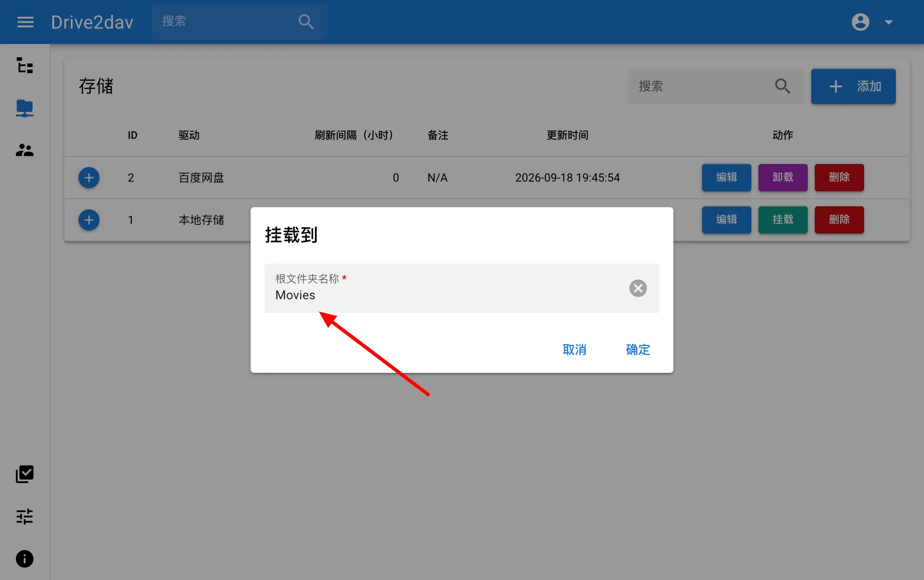Open the tasks checklist sidebar icon

(25, 474)
